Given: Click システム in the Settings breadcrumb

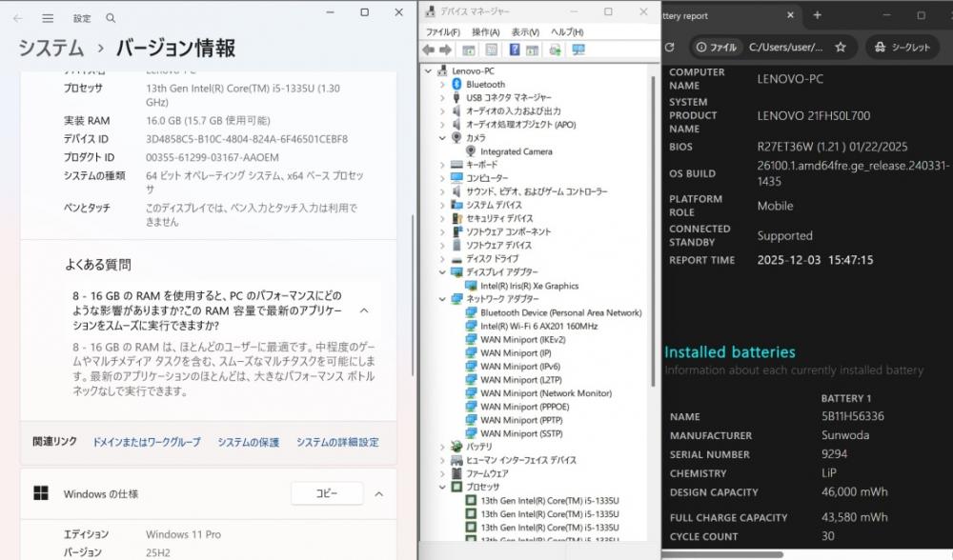Looking at the screenshot, I should pos(51,48).
